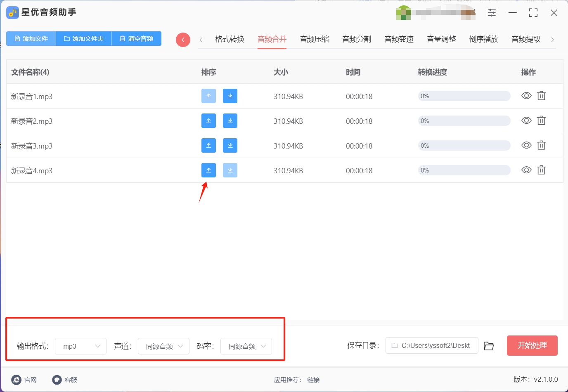Switch to 格式转换 tab

(230, 39)
